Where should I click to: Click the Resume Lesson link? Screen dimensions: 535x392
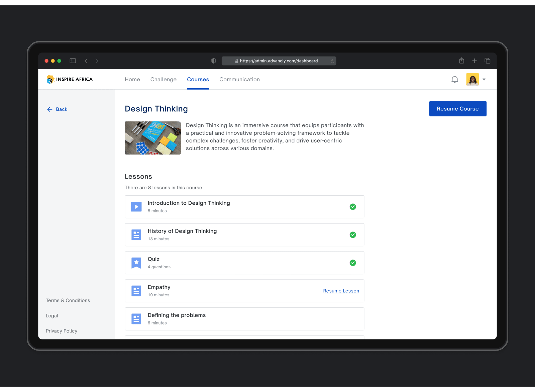(x=341, y=291)
